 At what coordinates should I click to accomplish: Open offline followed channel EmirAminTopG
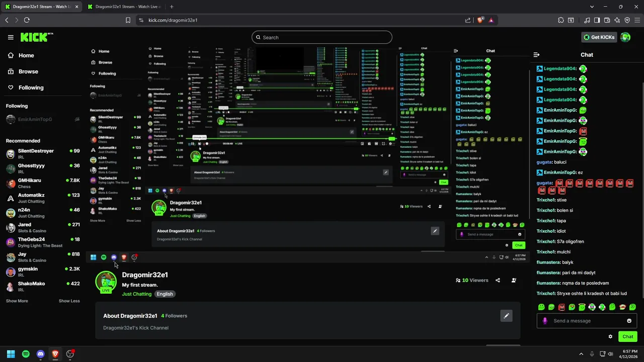click(43, 119)
